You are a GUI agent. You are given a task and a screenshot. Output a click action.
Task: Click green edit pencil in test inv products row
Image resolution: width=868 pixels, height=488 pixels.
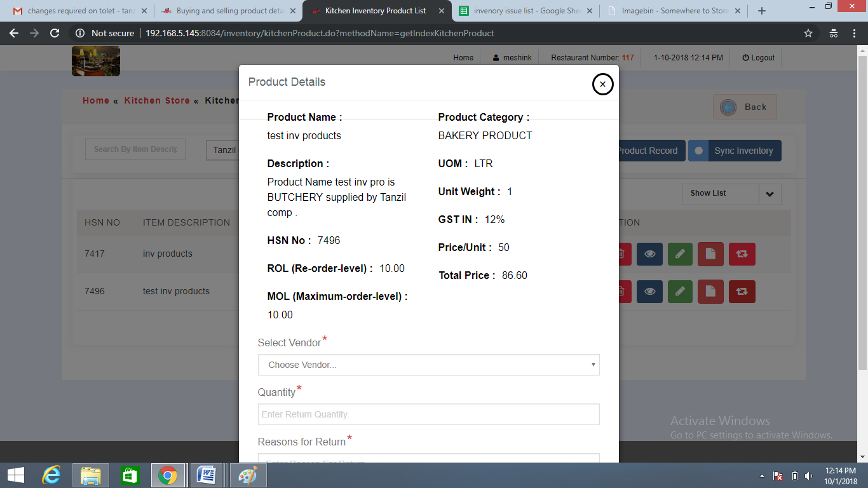pyautogui.click(x=680, y=292)
